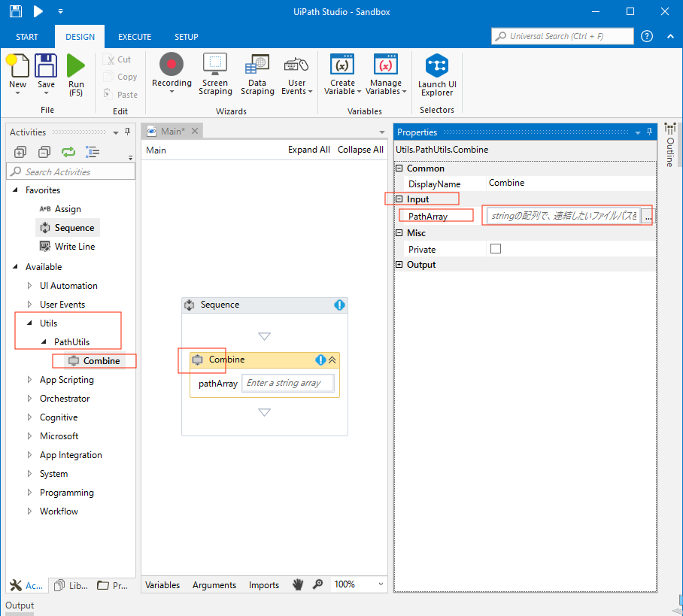Click the PathArray property value field
This screenshot has width=683, height=616.
point(564,216)
